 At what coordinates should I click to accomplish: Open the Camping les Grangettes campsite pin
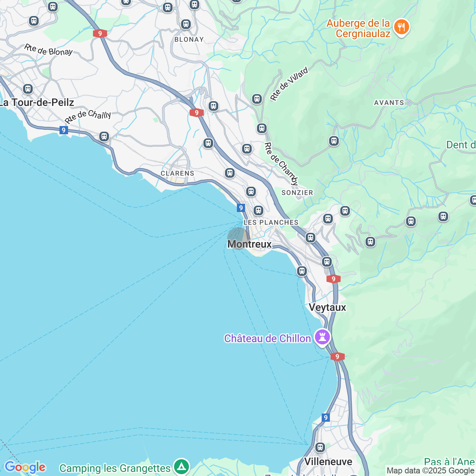pyautogui.click(x=181, y=466)
